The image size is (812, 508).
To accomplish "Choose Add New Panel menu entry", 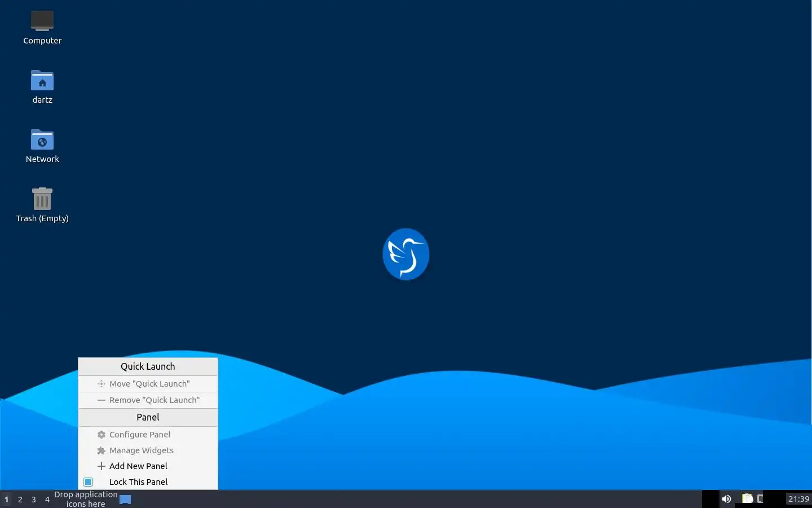I will pyautogui.click(x=148, y=466).
